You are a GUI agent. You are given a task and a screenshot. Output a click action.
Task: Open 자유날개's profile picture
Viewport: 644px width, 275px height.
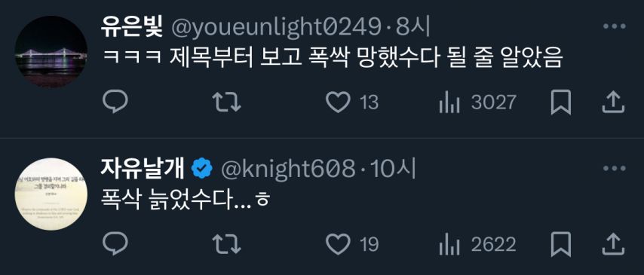pos(51,194)
